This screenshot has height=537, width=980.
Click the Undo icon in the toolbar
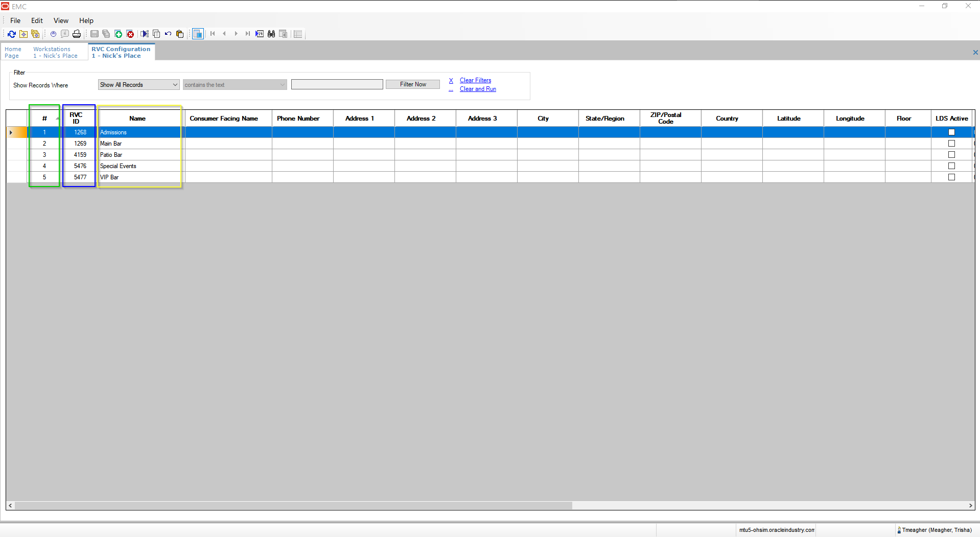coord(168,34)
